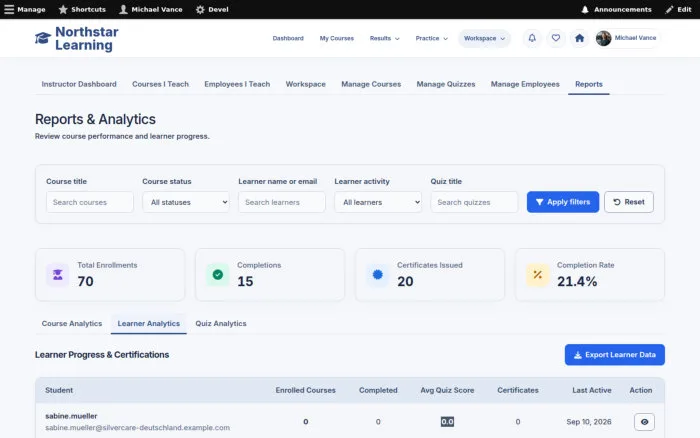This screenshot has height=438, width=700.
Task: Click the Michael Vance user icon in admin bar
Action: click(x=123, y=9)
